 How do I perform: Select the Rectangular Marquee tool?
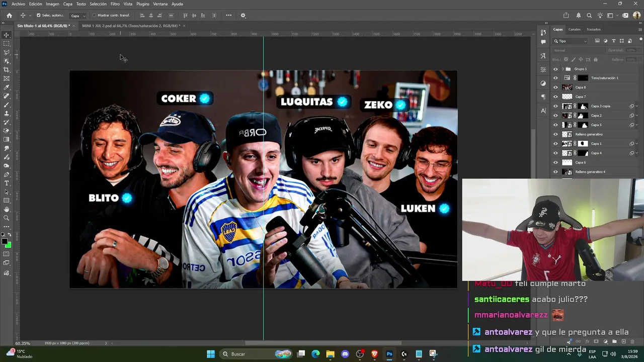(7, 44)
